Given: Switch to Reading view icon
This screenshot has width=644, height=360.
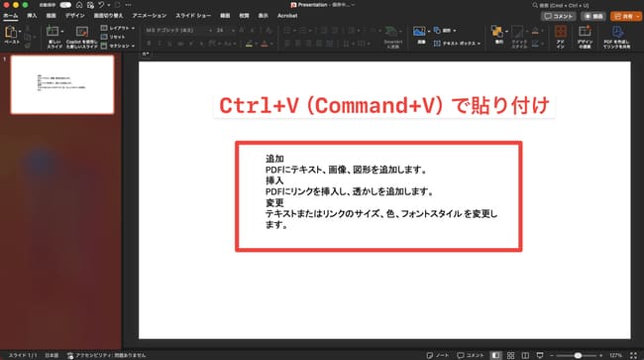Looking at the screenshot, I should coord(525,355).
